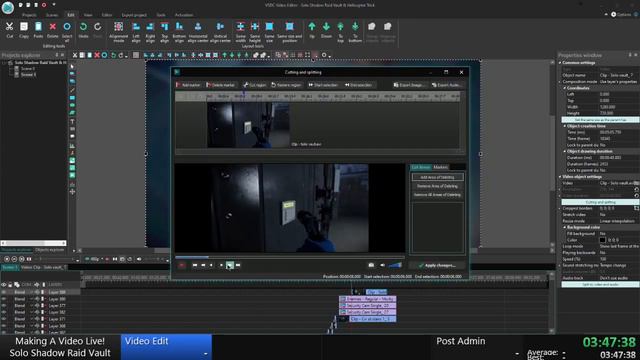Image resolution: width=640 pixels, height=360 pixels.
Task: Click Delete marker in cutting dialog
Action: coord(221,85)
